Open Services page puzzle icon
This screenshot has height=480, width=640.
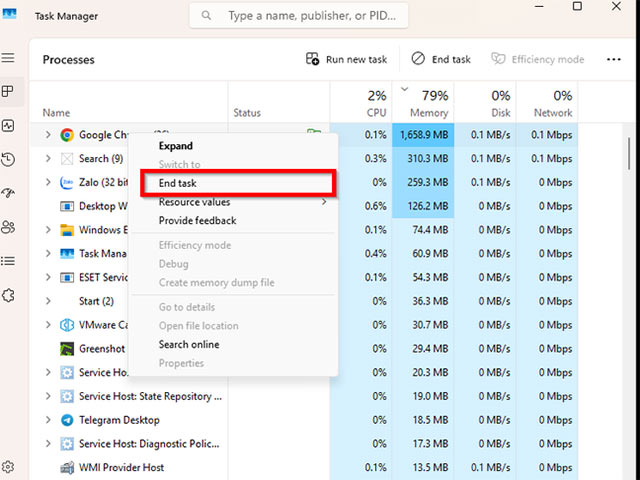[8, 295]
